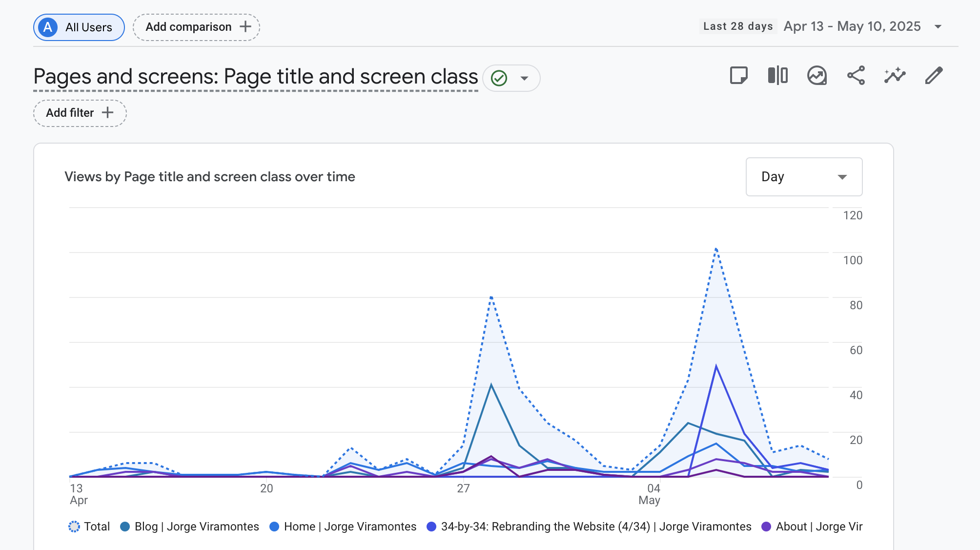Open the realtime trending report icon

pos(817,76)
